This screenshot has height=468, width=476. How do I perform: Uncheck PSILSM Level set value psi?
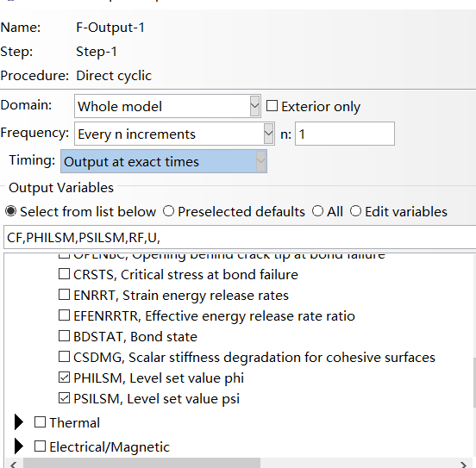[x=64, y=398]
